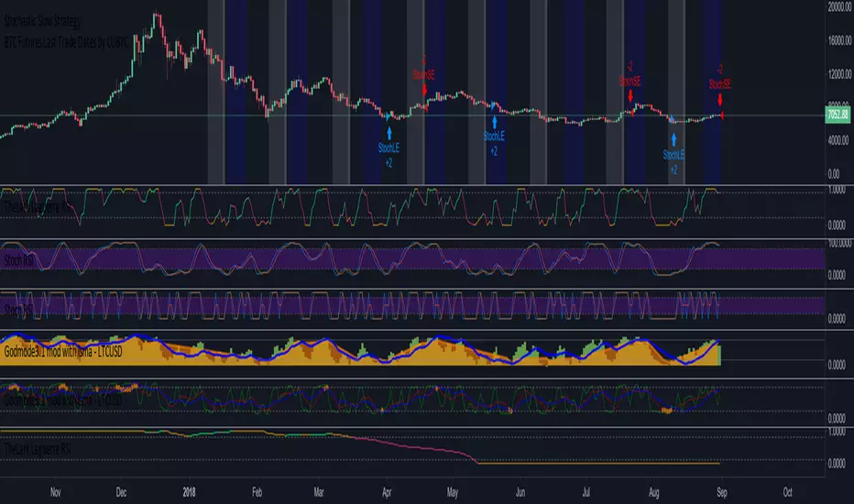Select Godmode label on the thin-line oscillator pane
854x504 pixels.
[x=63, y=400]
